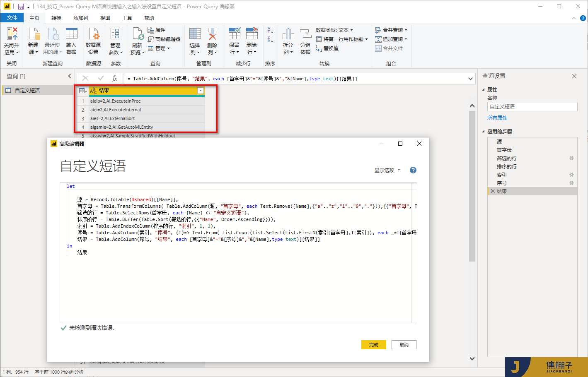Screen dimensions: 588x377
Task: Open the help icon in Advanced Editor
Action: click(x=413, y=170)
